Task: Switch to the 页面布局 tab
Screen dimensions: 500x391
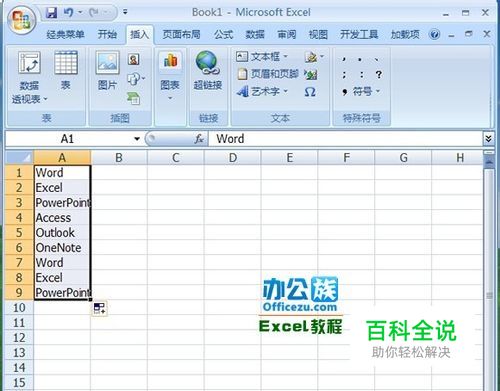Action: [181, 34]
